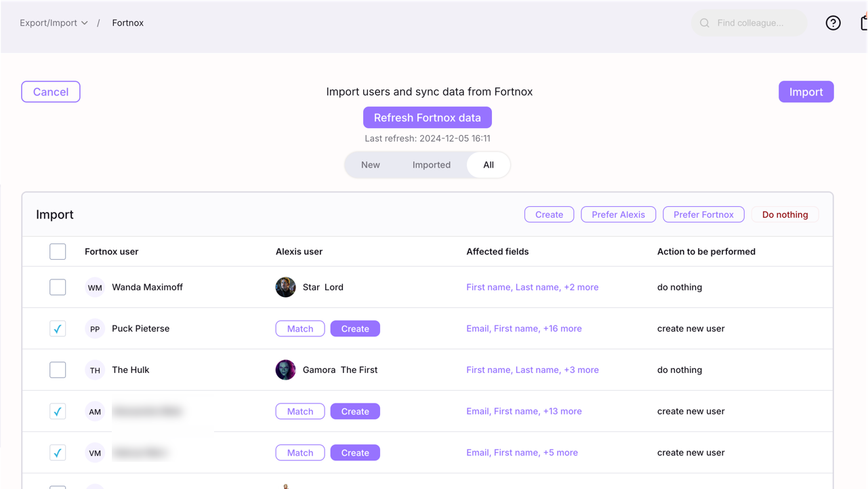Click Match in the Puck Pieterse row

pos(300,329)
